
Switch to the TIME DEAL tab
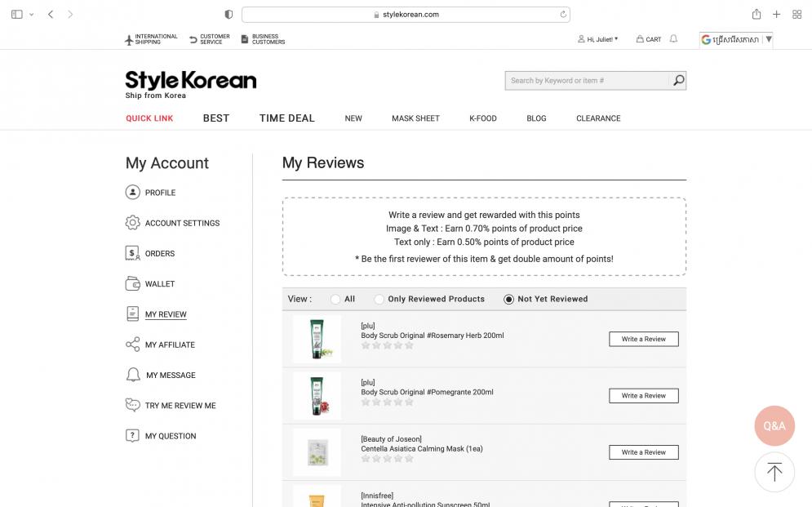(x=286, y=118)
